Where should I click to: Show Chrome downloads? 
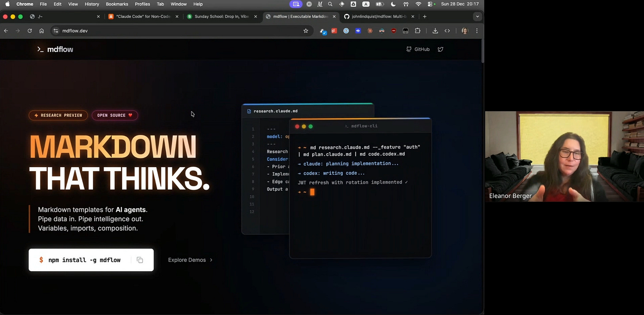click(x=435, y=31)
